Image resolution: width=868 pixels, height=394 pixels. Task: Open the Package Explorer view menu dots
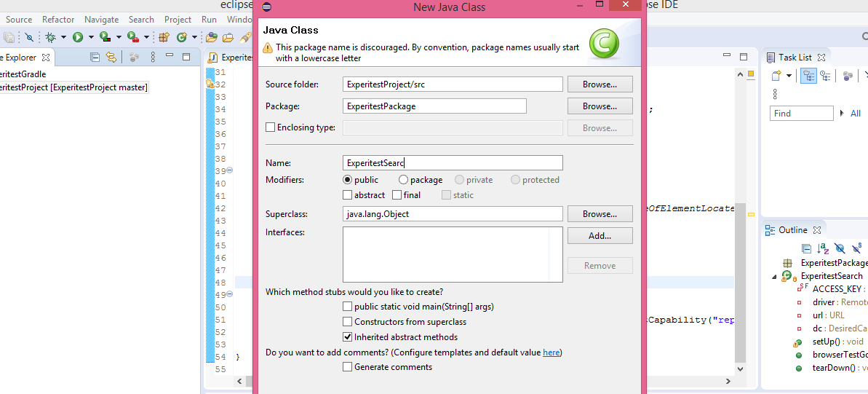[153, 57]
